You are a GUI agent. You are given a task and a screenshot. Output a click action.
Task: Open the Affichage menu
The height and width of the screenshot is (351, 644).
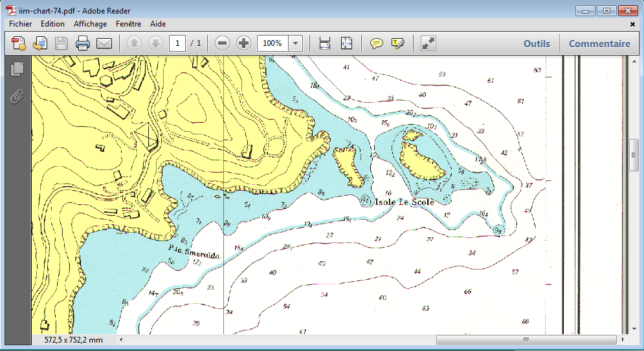(90, 24)
